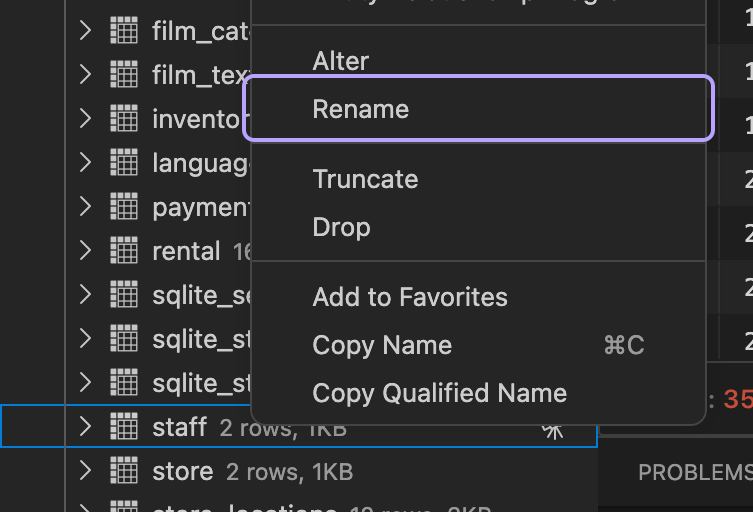
Task: Expand the sqlite_se table chevron
Action: click(x=85, y=294)
